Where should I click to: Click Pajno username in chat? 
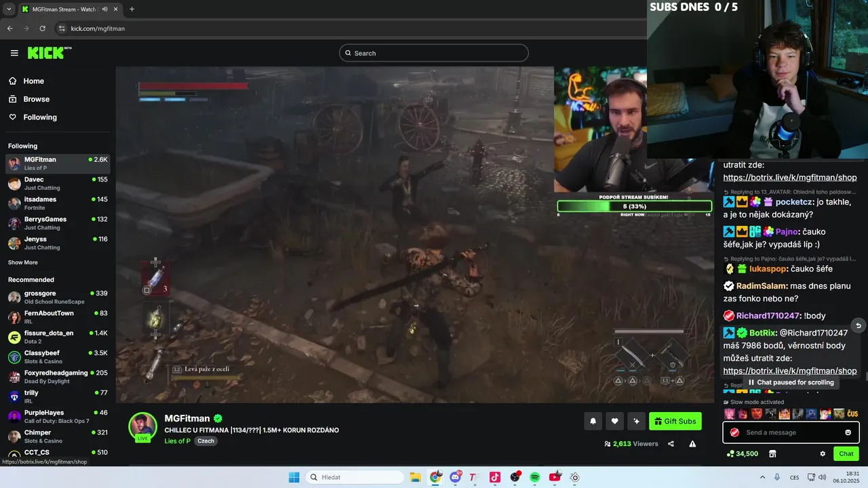point(787,232)
